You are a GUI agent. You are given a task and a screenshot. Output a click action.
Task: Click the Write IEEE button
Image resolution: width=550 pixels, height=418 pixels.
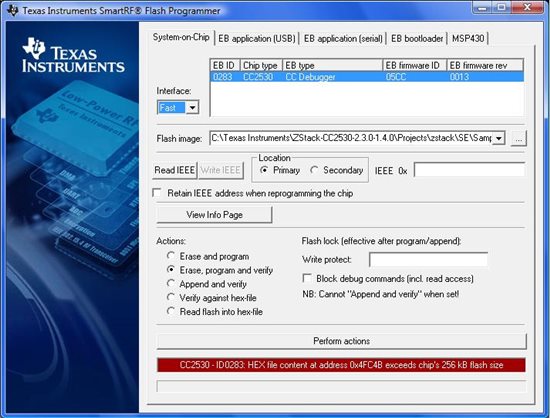click(x=221, y=170)
